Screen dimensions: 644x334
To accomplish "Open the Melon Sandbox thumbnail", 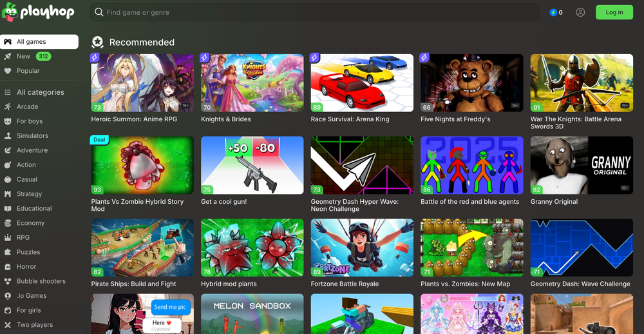I will [x=252, y=314].
